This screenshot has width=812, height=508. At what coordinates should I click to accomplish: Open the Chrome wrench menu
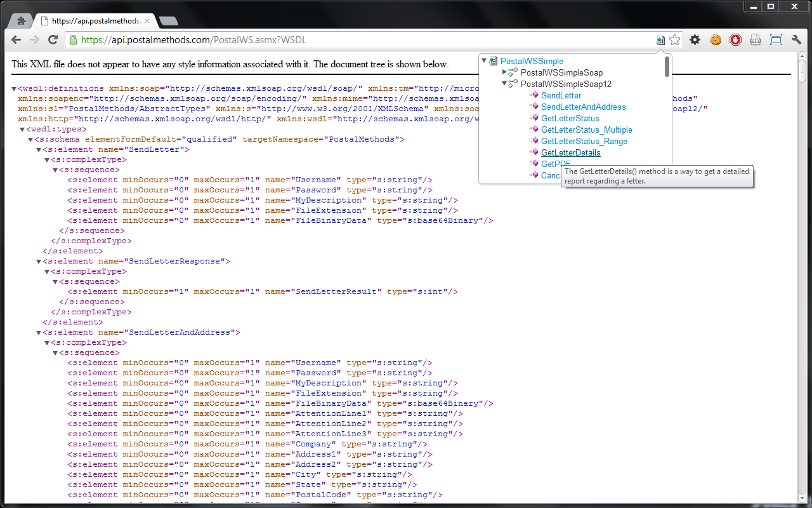(x=797, y=40)
